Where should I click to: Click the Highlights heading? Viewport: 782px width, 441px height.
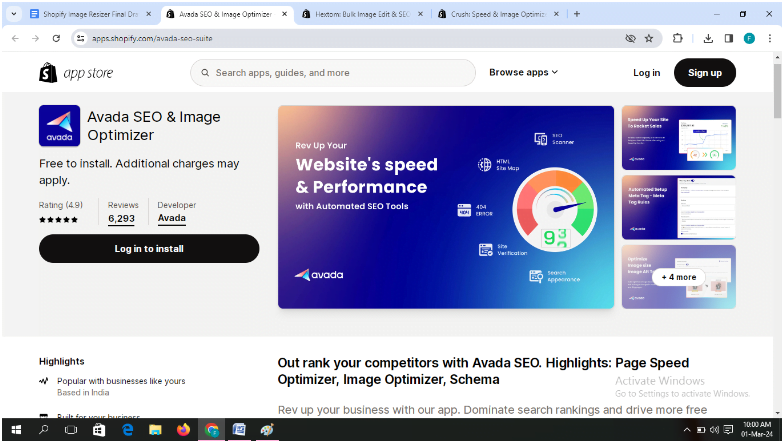(62, 361)
